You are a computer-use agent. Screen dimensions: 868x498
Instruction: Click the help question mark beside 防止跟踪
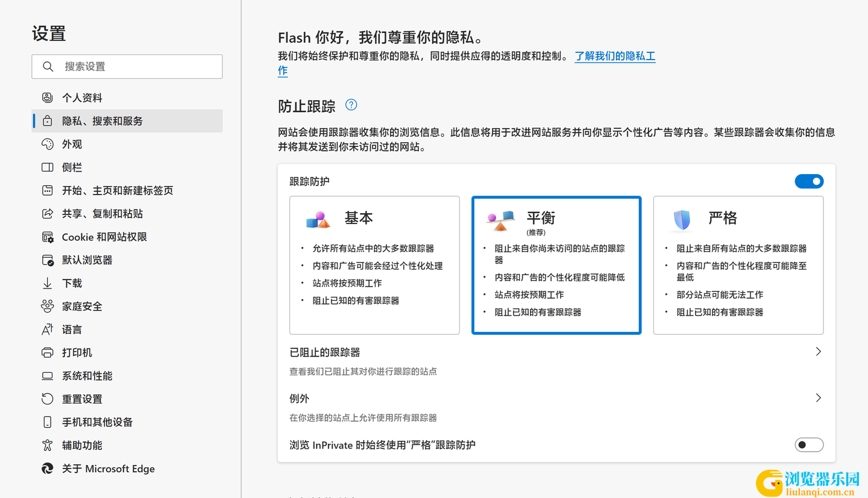pos(351,105)
